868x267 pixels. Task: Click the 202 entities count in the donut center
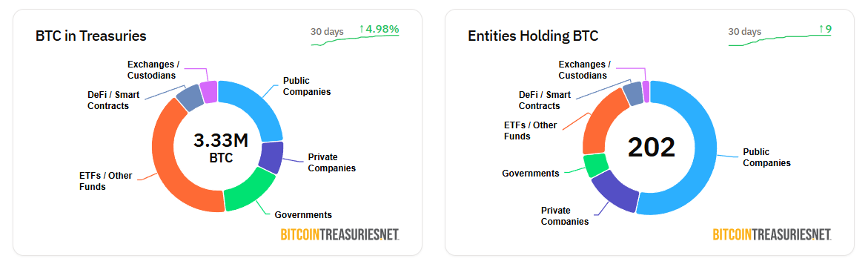point(652,148)
